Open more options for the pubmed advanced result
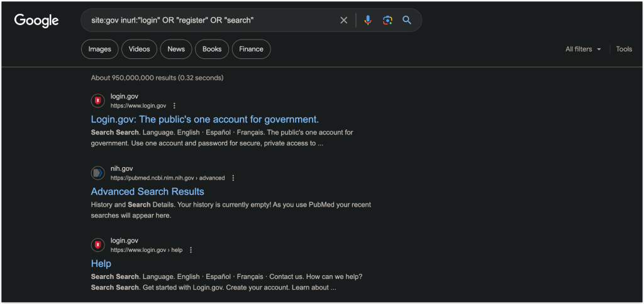Screen dimensions: 644x304 tap(233, 178)
